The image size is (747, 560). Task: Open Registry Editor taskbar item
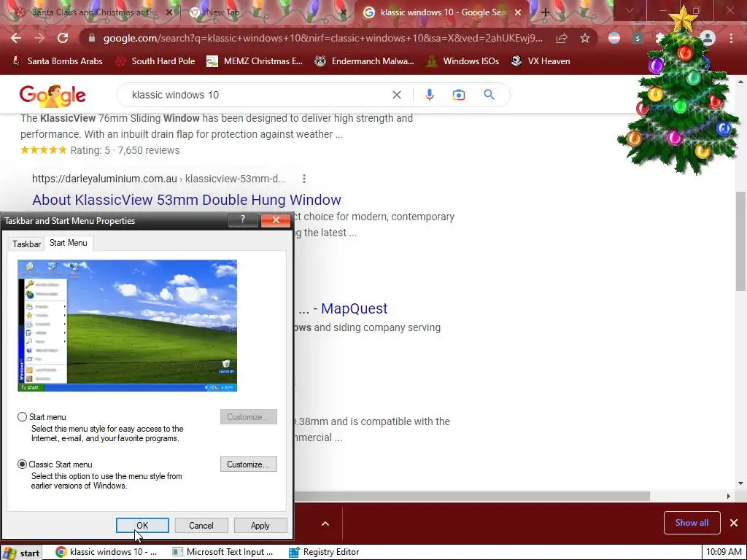[325, 552]
